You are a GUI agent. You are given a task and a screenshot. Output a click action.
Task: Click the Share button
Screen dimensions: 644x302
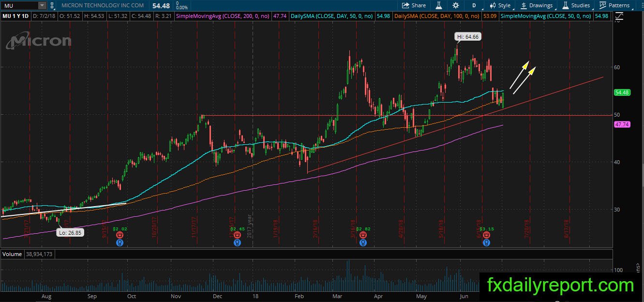point(414,5)
